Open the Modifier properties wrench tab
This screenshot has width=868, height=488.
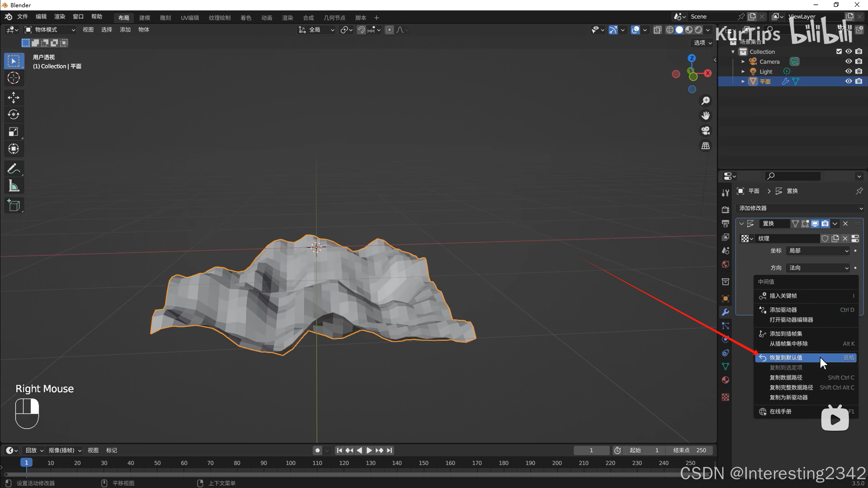pos(725,312)
